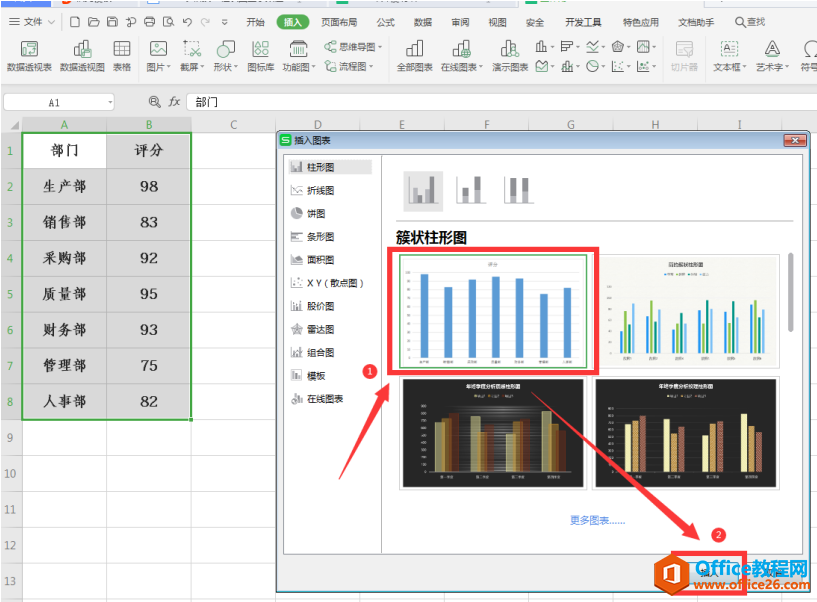Choose the dark 3D column template thumbnail
This screenshot has width=817, height=602.
[493, 433]
